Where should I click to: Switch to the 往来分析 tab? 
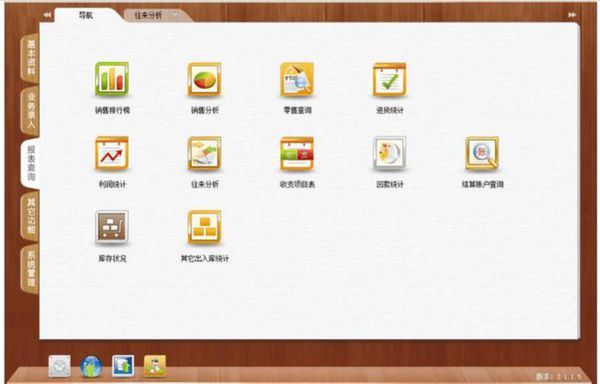148,15
